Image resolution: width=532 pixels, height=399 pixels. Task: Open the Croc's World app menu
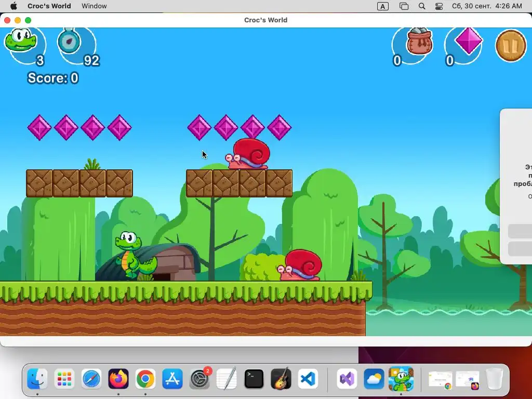(x=49, y=6)
